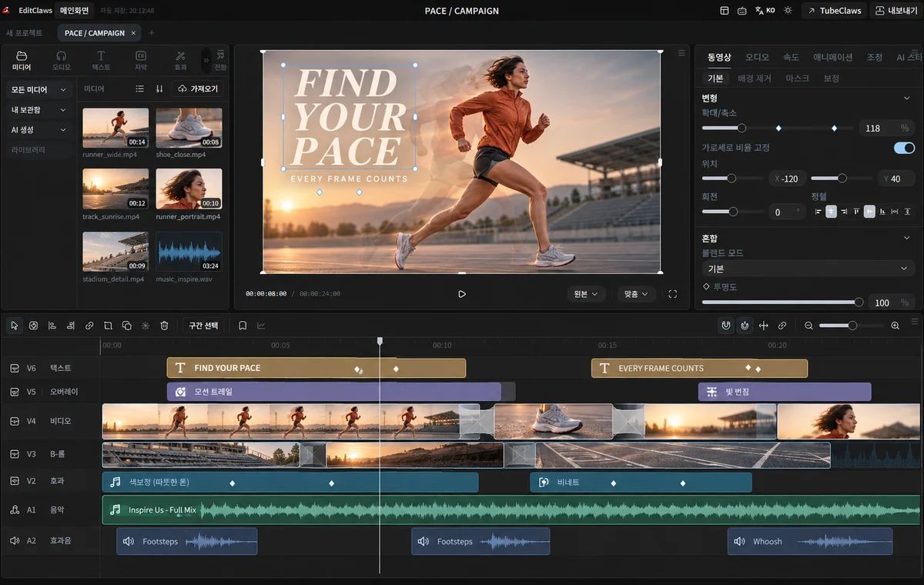The width and height of the screenshot is (924, 585).
Task: Toggle visibility of V5 오버레이 track
Action: [x=15, y=392]
